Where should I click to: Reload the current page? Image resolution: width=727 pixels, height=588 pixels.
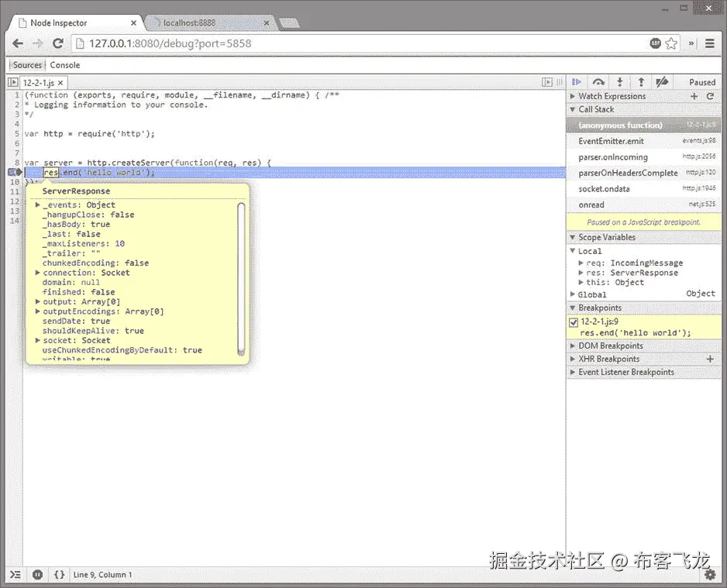click(58, 43)
